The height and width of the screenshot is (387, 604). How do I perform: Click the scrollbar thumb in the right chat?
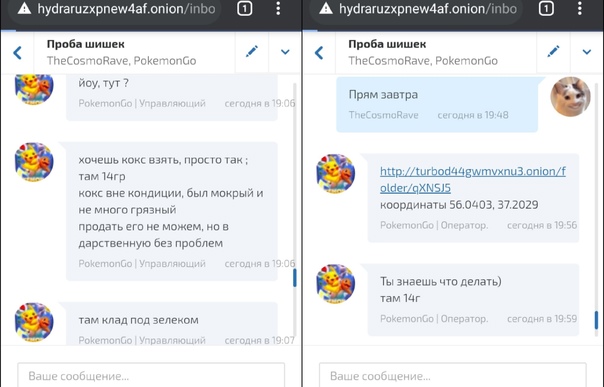pos(596,320)
